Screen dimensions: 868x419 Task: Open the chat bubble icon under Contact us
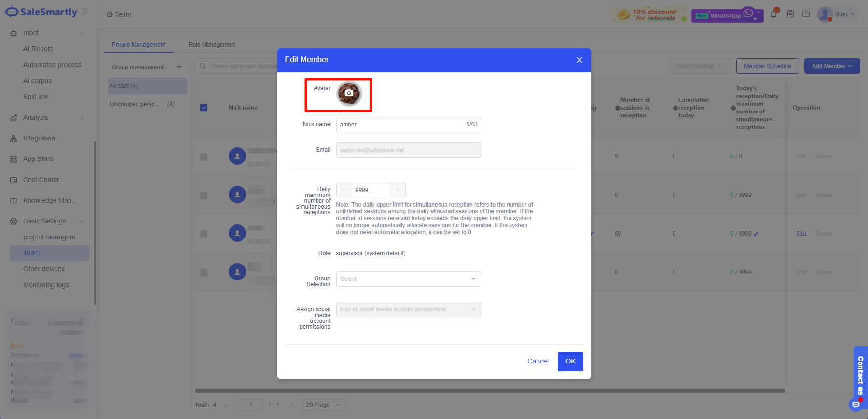856,405
